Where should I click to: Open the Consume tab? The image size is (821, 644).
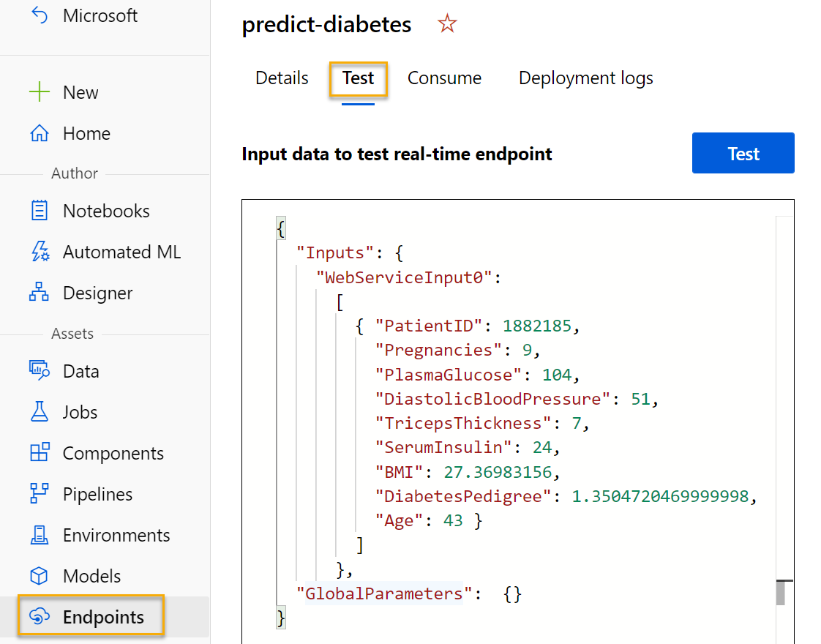click(x=444, y=78)
